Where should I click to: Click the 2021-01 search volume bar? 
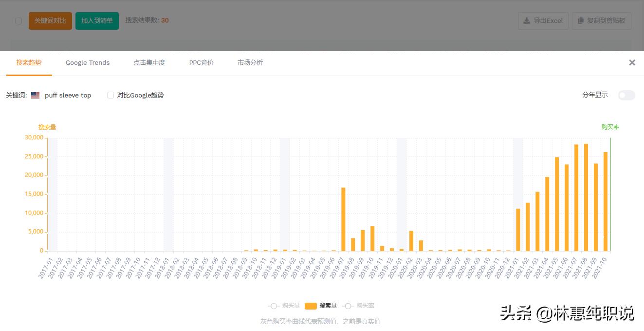coord(518,230)
